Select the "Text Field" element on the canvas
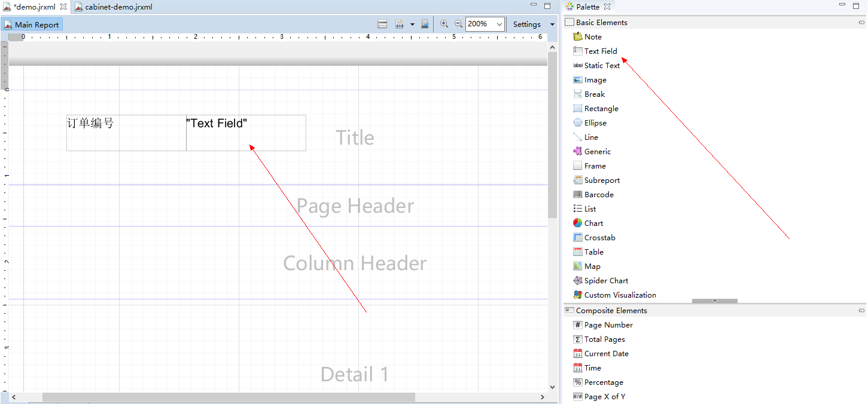 (x=246, y=133)
